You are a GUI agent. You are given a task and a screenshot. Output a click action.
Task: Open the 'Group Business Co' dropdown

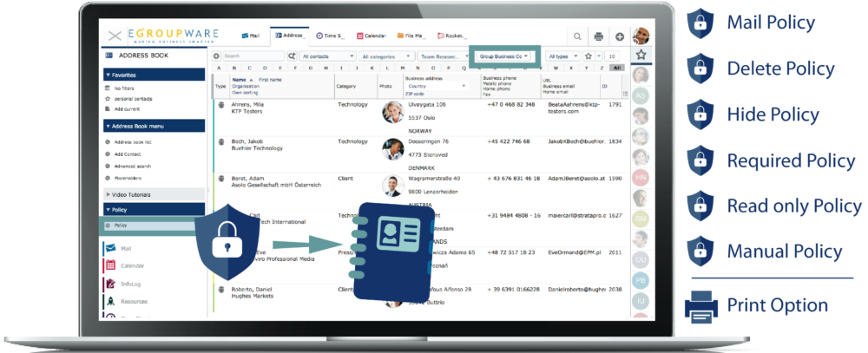(504, 56)
